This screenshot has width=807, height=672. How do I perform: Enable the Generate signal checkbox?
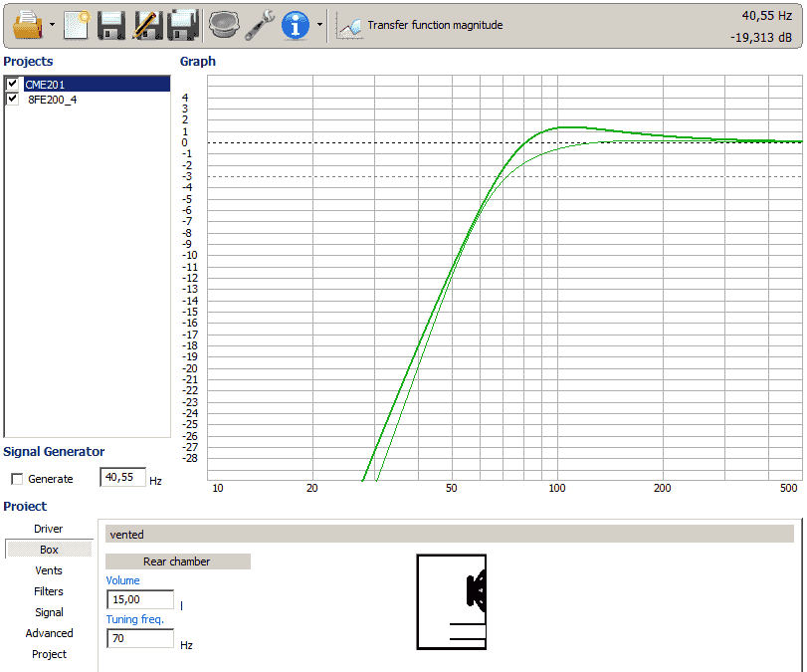point(16,479)
